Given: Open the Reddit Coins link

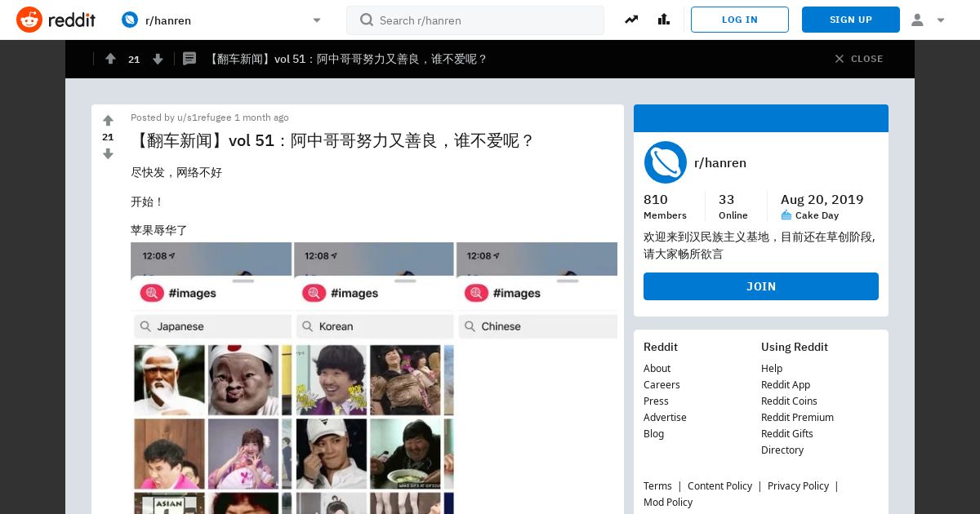Looking at the screenshot, I should (x=789, y=401).
